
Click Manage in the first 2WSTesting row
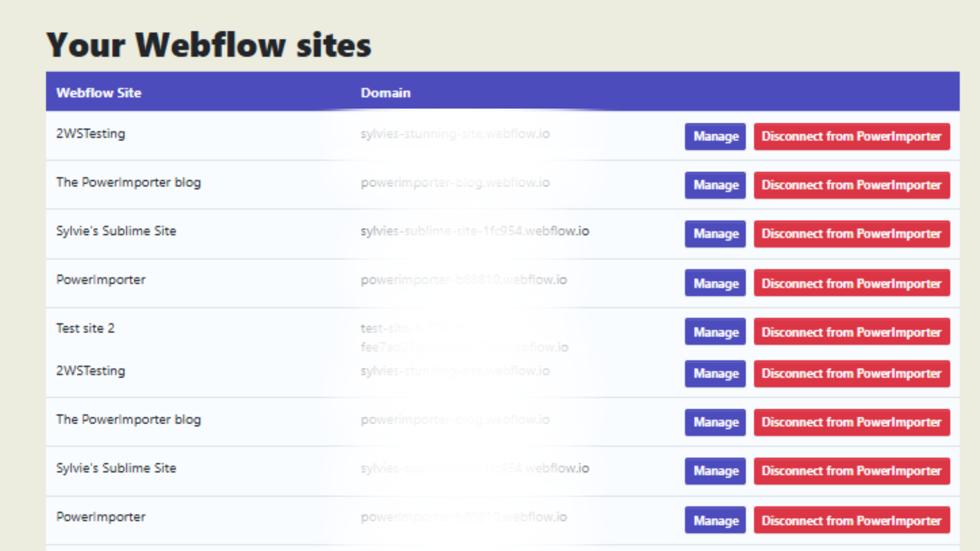point(715,136)
